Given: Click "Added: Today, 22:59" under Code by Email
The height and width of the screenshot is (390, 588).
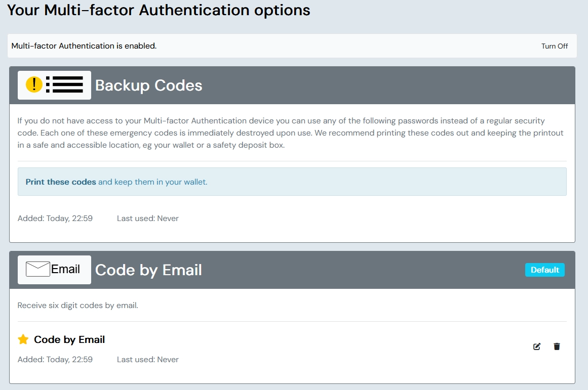Looking at the screenshot, I should pyautogui.click(x=55, y=360).
